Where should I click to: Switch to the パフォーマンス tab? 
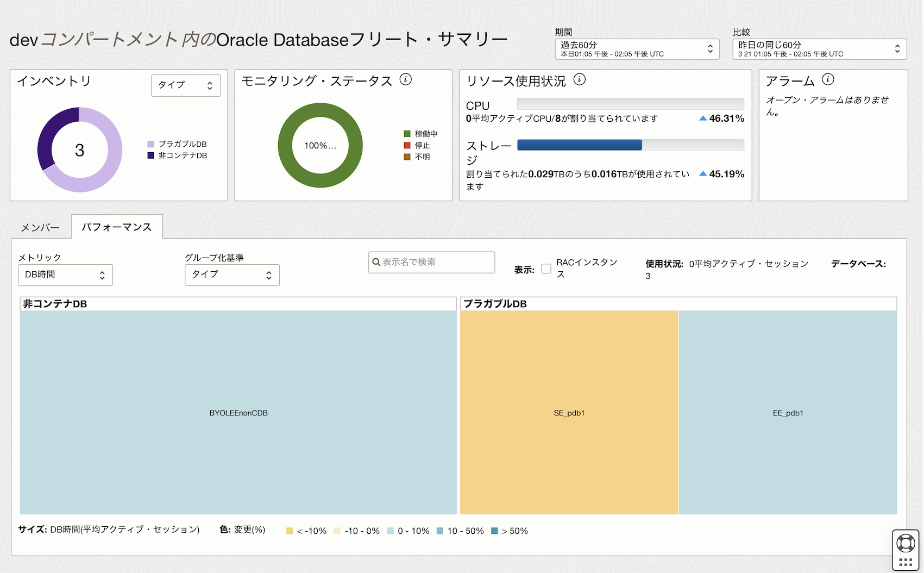pos(117,227)
